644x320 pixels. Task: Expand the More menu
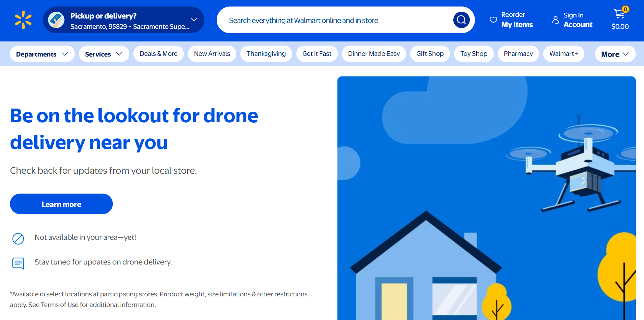point(615,54)
